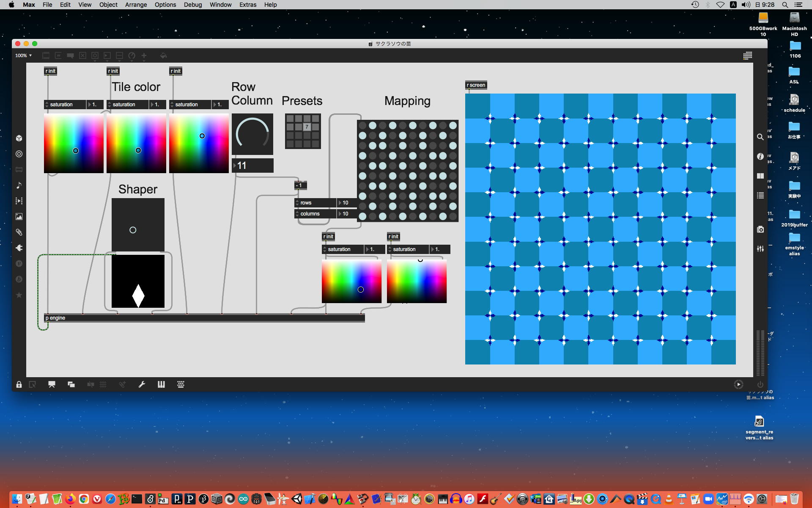Open the mixer sliders icon in right sidebar
The image size is (812, 508).
(x=760, y=249)
